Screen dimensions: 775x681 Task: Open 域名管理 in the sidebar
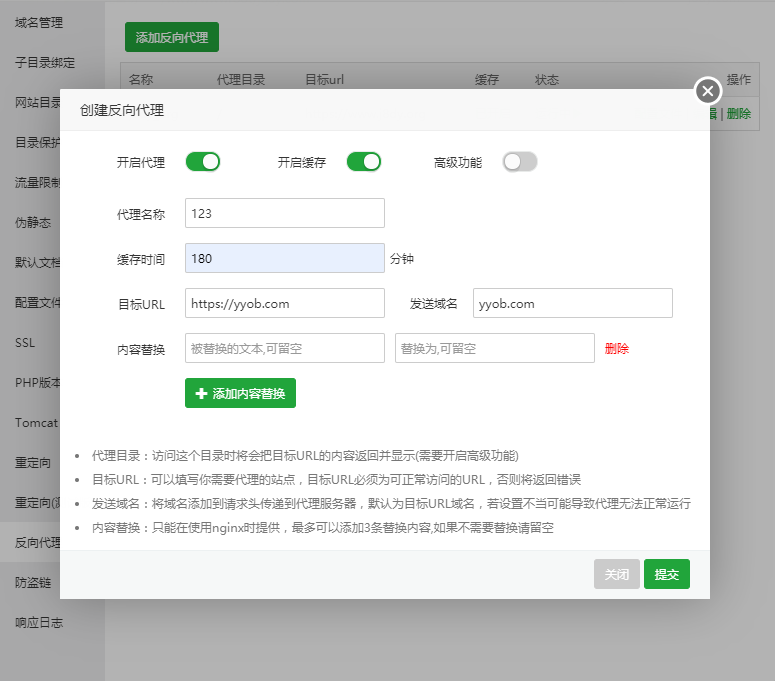pos(39,23)
